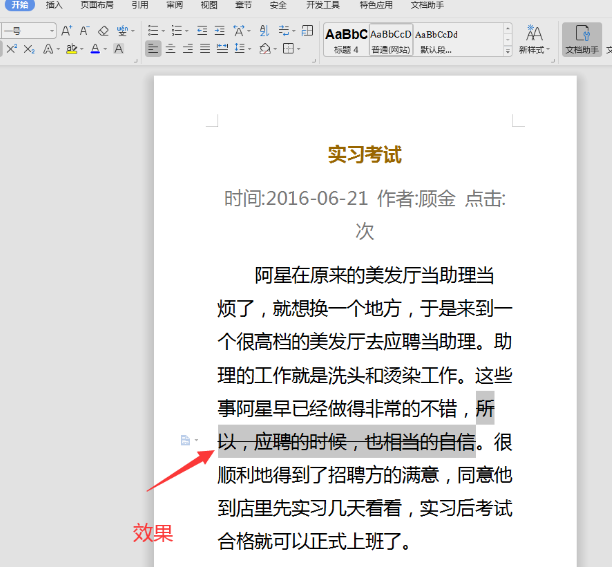Toggle left text alignment
The width and height of the screenshot is (612, 567).
(153, 49)
